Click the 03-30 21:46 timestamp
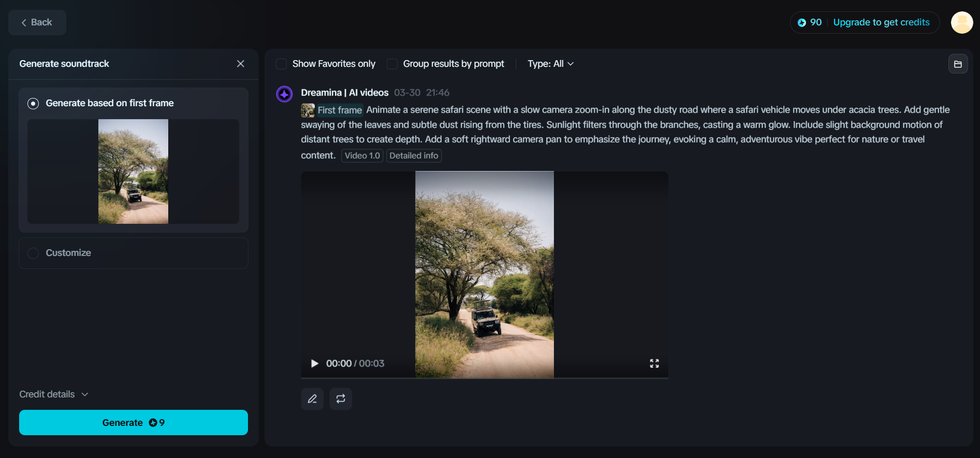Screen dimensions: 980x458 pyautogui.click(x=422, y=93)
